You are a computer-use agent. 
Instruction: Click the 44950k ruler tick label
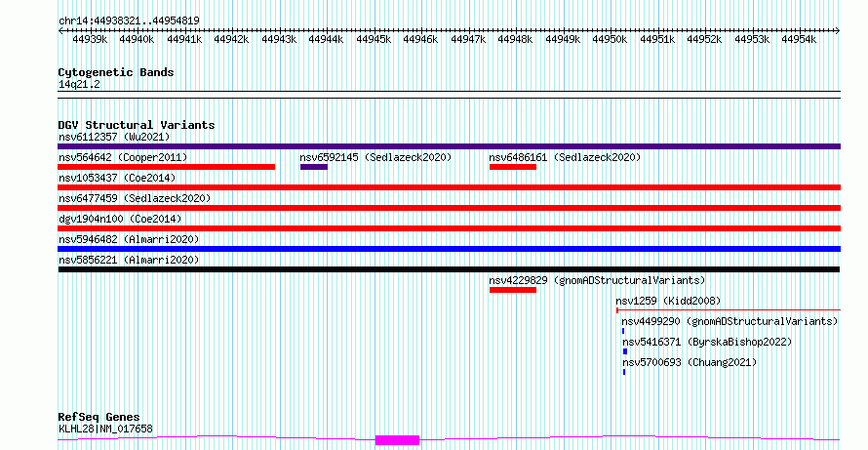coord(610,39)
